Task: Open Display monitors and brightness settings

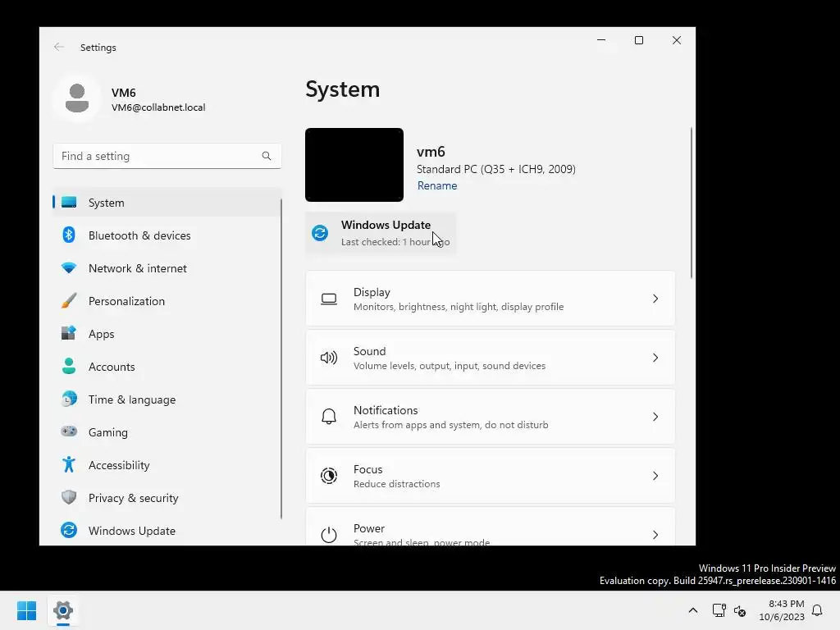Action: click(x=491, y=299)
